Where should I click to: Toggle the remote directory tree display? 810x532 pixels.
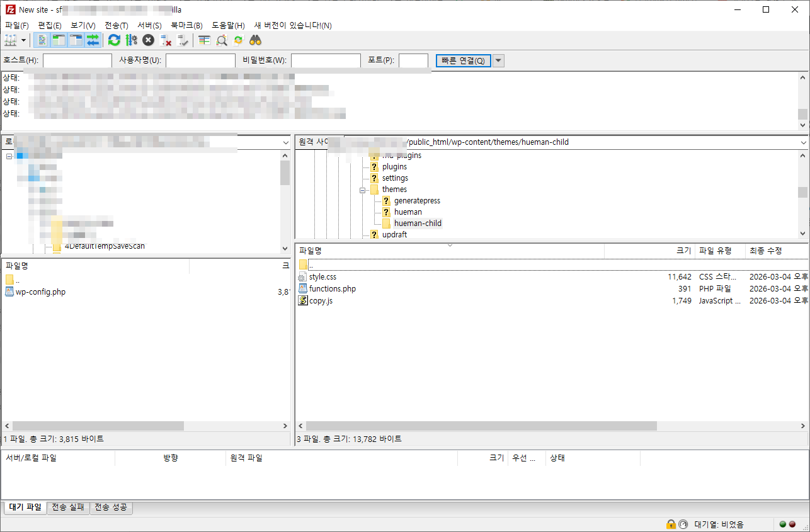76,40
